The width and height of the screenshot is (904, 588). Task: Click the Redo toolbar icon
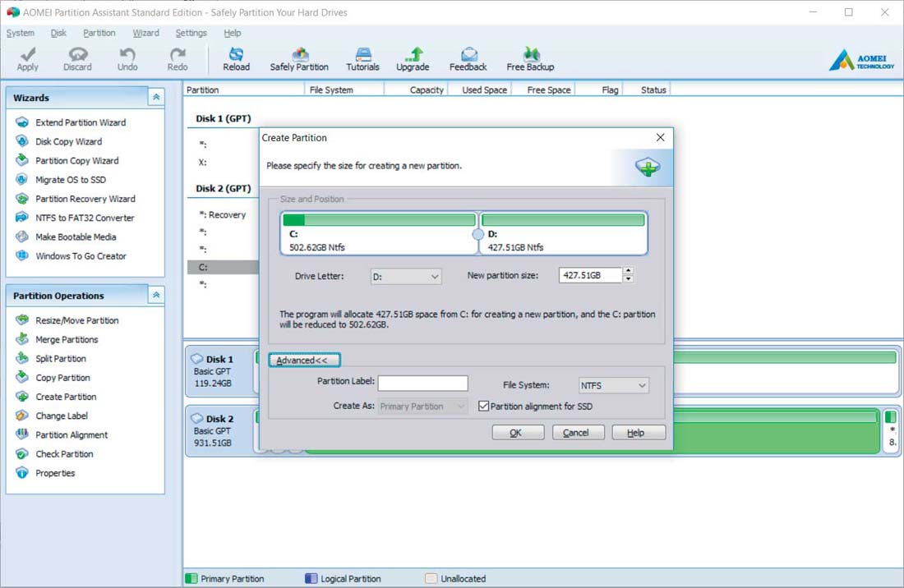(x=178, y=59)
